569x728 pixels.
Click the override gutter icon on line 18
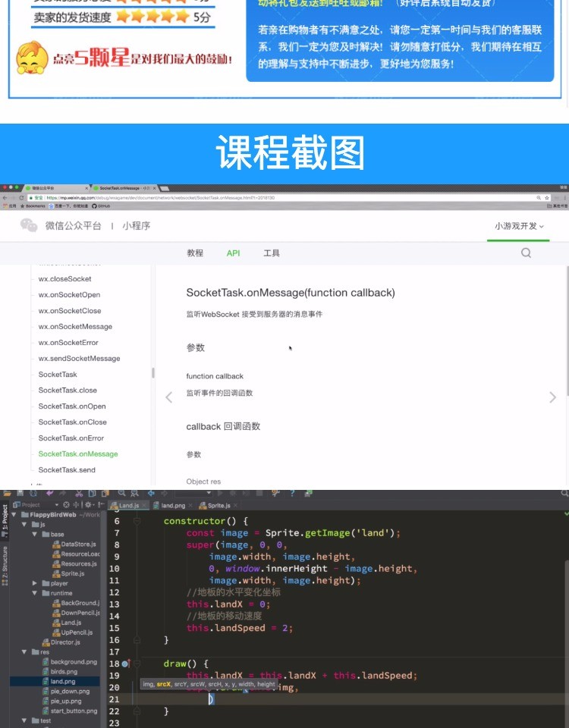pyautogui.click(x=125, y=664)
